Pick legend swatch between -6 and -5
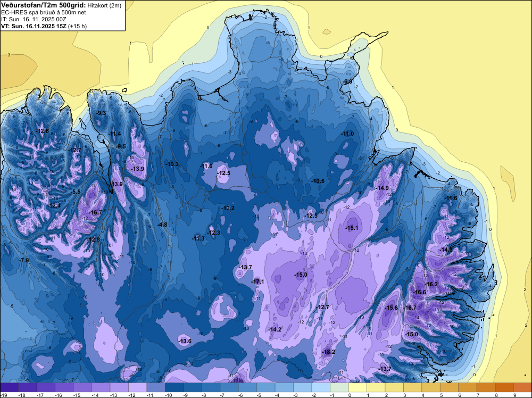 pos(247,387)
